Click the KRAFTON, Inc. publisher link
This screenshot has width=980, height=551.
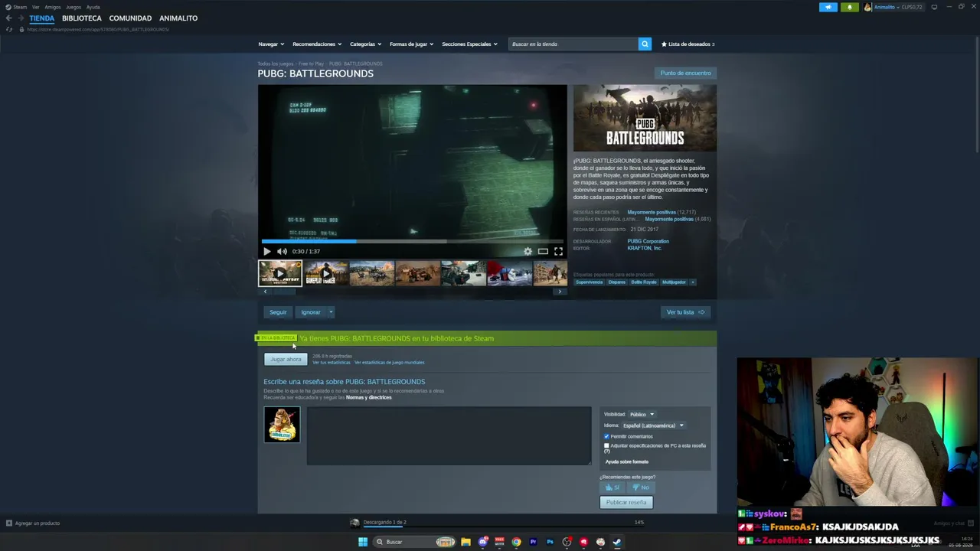pyautogui.click(x=645, y=248)
